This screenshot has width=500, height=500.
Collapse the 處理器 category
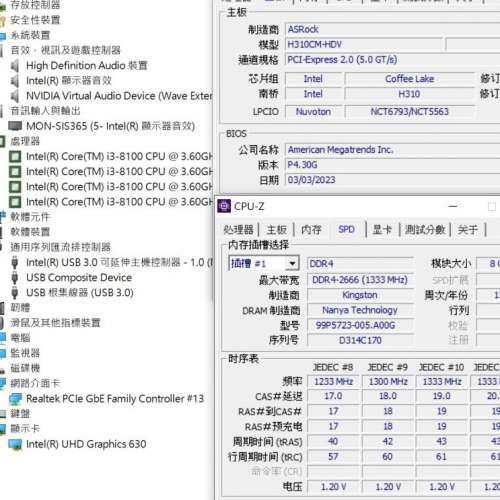point(25,141)
